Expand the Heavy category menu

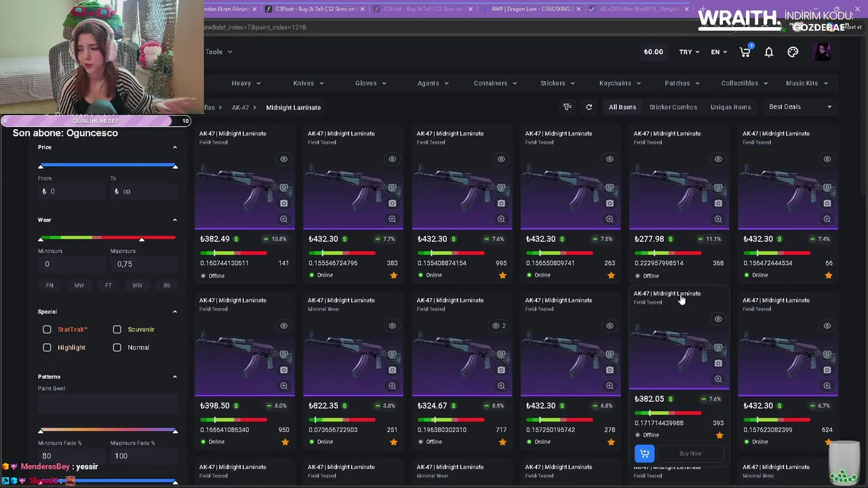[x=246, y=83]
